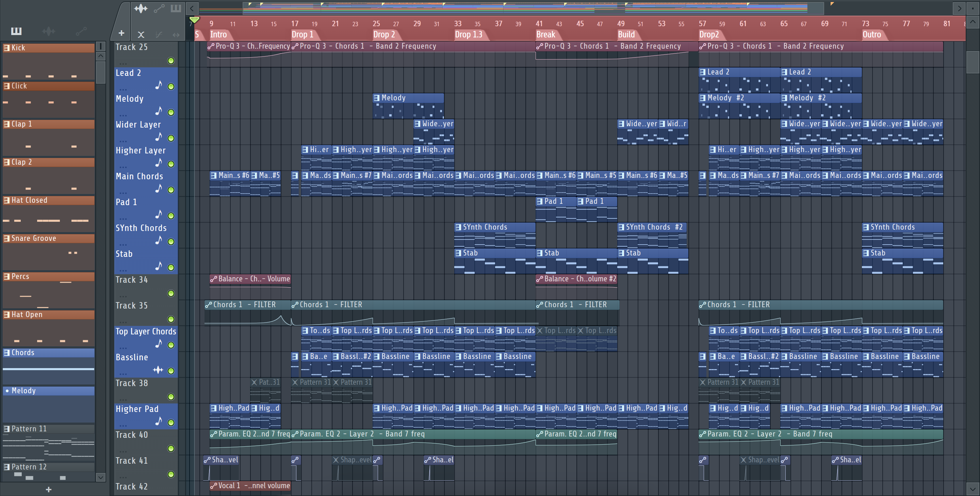Mute the Higher Layer track
The image size is (980, 496).
(171, 164)
